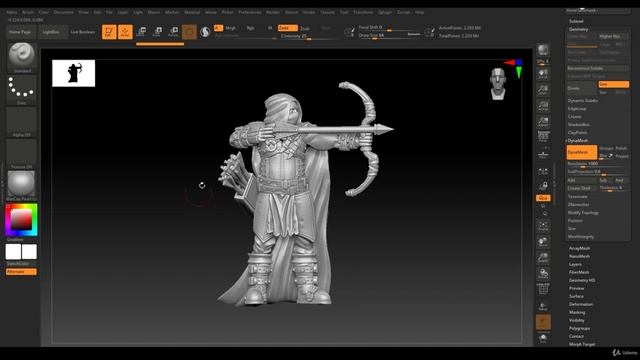Enable Edit mode in the top shelf
Image resolution: width=640 pixels, height=360 pixels.
pos(109,32)
